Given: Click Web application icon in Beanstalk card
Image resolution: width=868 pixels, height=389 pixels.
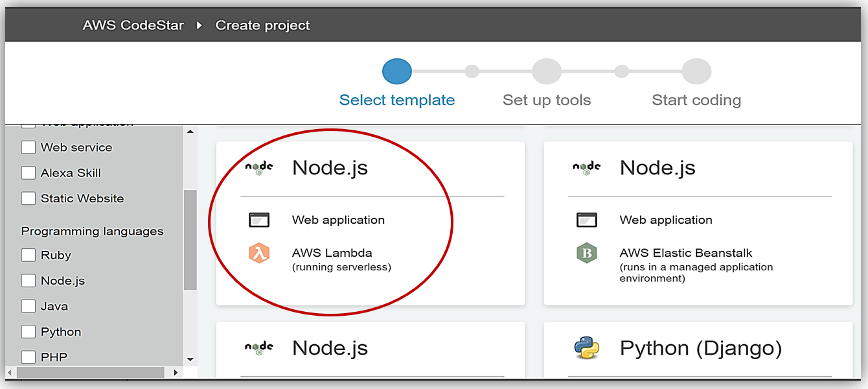Looking at the screenshot, I should click(586, 220).
